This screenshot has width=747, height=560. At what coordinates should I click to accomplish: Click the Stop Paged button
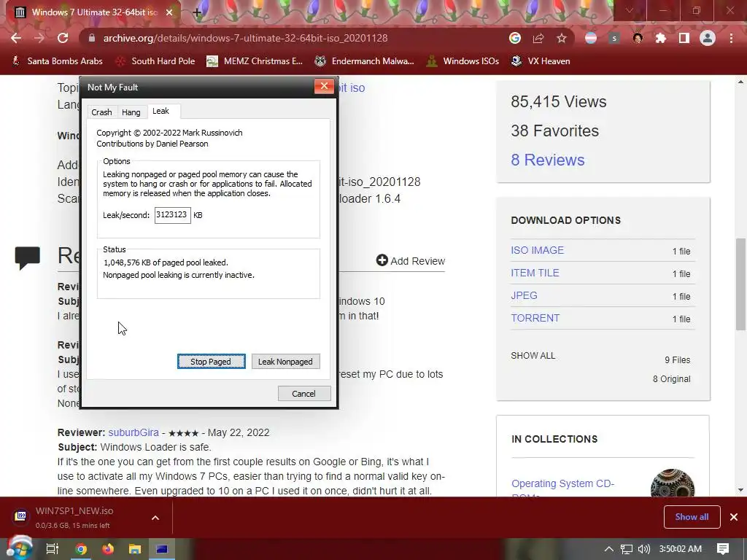(211, 362)
